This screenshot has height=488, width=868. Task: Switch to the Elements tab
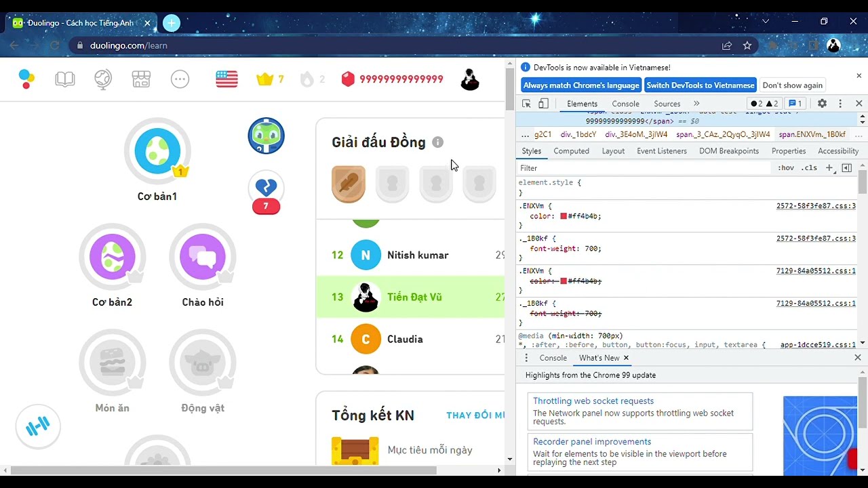point(582,104)
